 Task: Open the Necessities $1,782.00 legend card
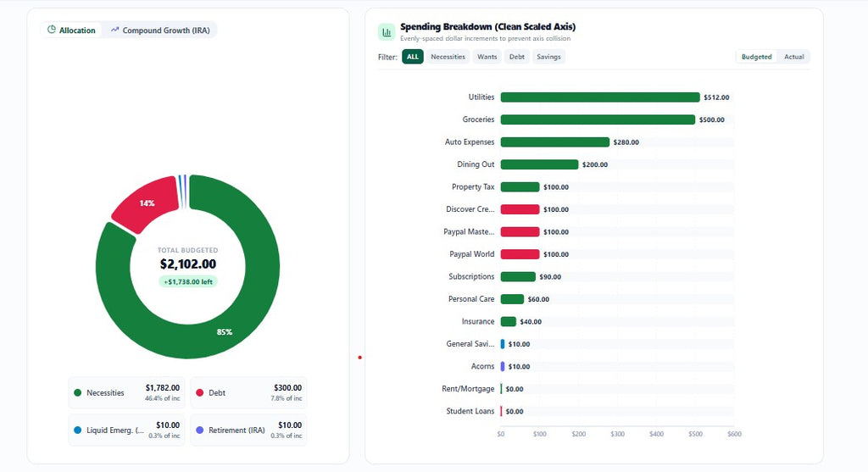point(127,393)
